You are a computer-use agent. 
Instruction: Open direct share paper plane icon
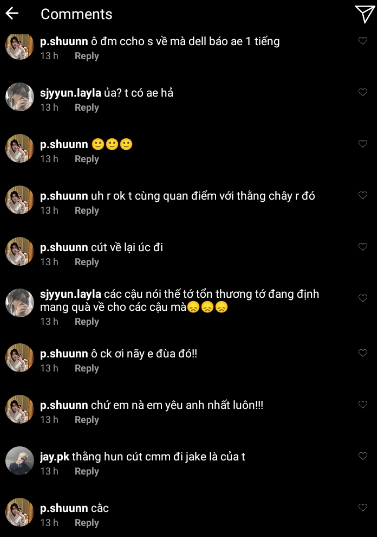click(364, 14)
